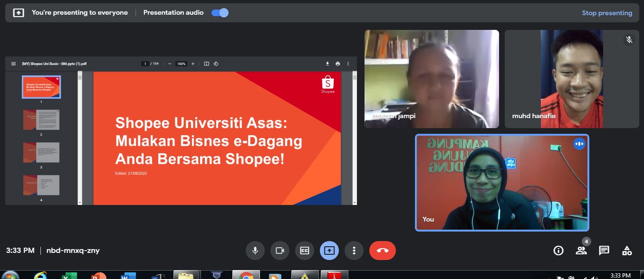Stop presenting the screen

[x=607, y=13]
